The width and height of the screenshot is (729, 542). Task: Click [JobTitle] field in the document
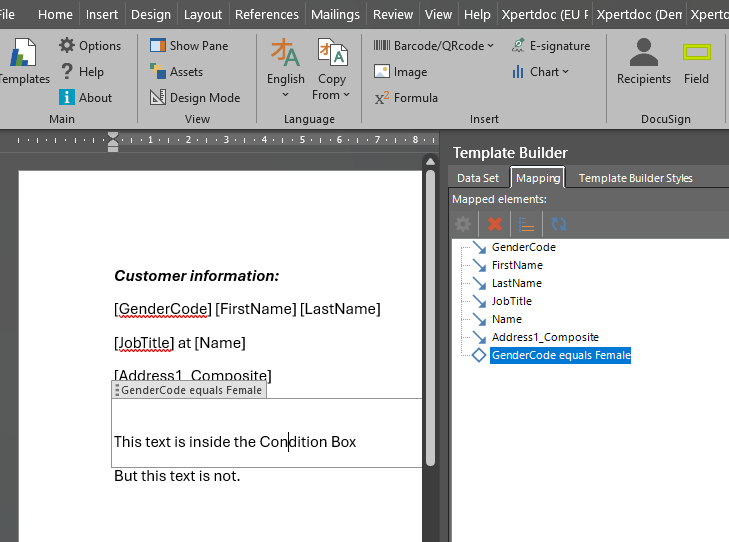coord(144,343)
